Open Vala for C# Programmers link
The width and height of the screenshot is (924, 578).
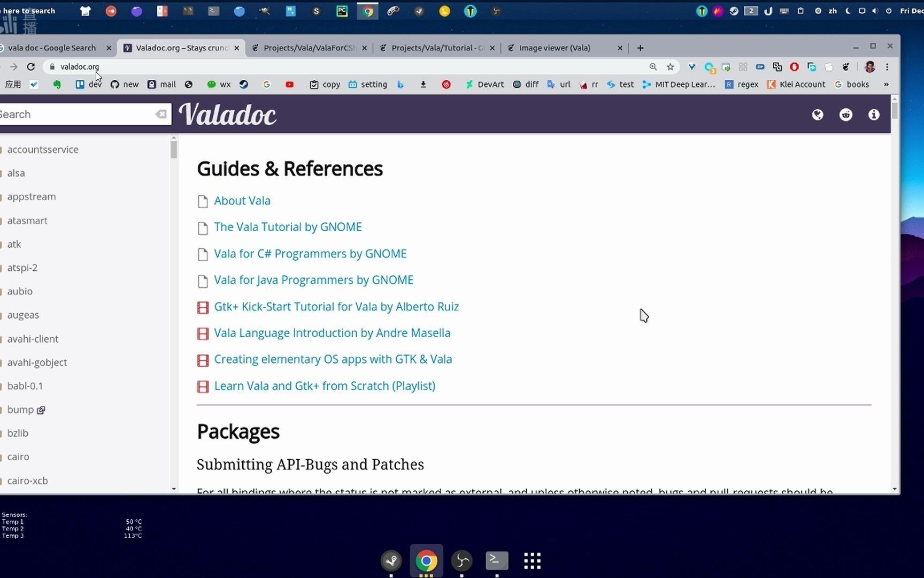(310, 254)
